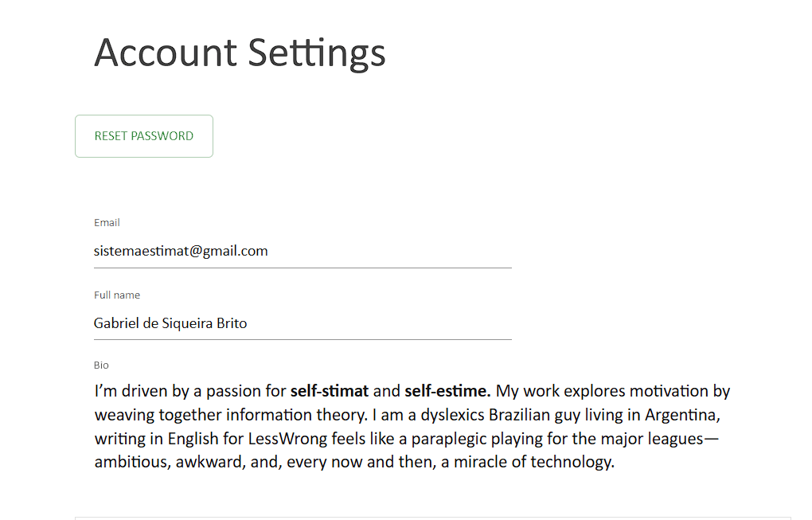This screenshot has height=520, width=812.
Task: Focus the Email input field
Action: (x=303, y=252)
